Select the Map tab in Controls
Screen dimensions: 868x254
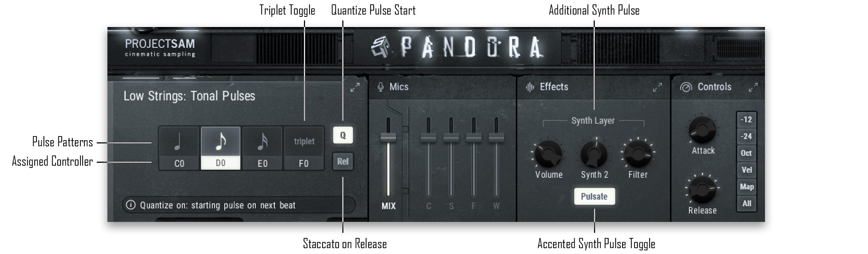pos(746,186)
